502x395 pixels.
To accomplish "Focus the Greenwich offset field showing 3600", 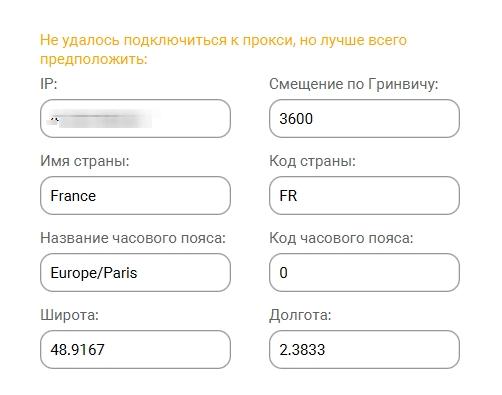I will 364,118.
